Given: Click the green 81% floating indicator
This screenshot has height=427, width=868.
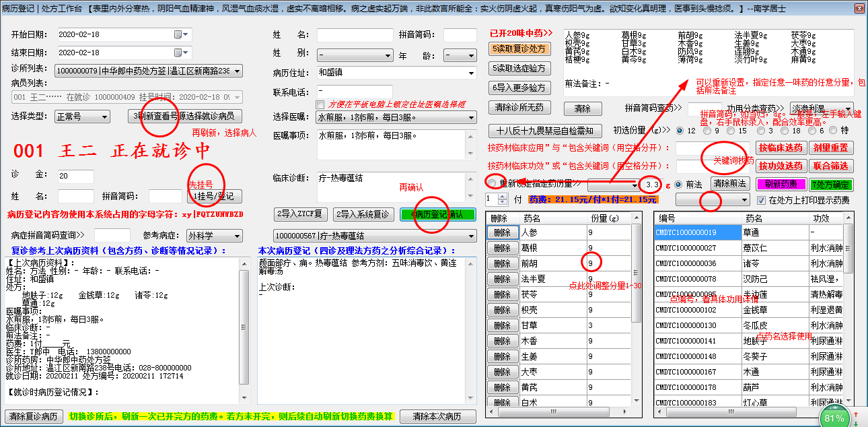Looking at the screenshot, I should [834, 417].
